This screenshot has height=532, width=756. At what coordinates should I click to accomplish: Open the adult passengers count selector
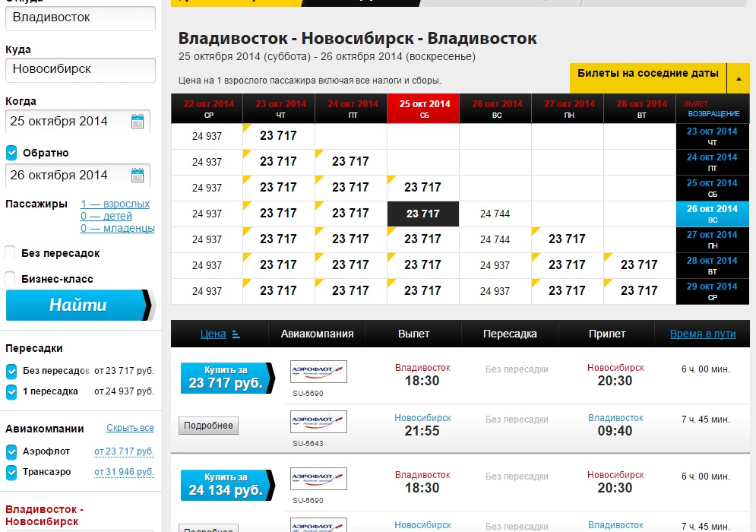point(115,204)
